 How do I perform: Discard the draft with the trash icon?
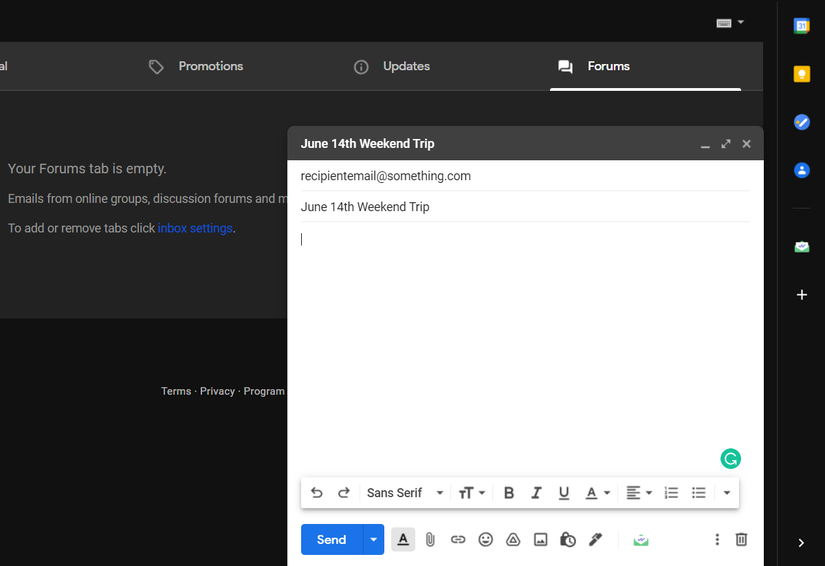pyautogui.click(x=741, y=540)
